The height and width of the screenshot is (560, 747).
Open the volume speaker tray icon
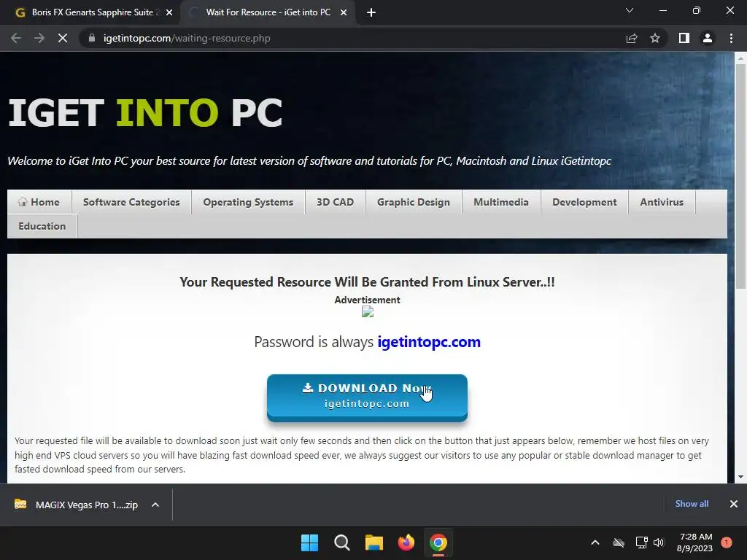click(659, 542)
